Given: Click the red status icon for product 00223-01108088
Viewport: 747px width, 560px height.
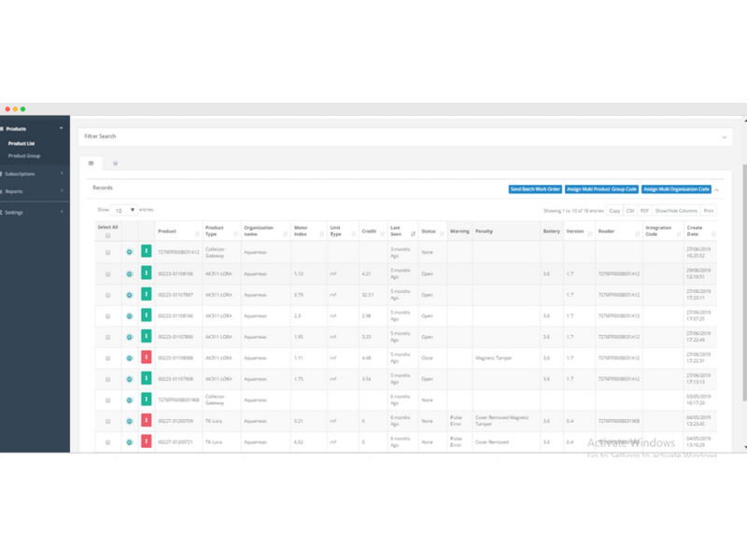Looking at the screenshot, I should click(x=146, y=357).
